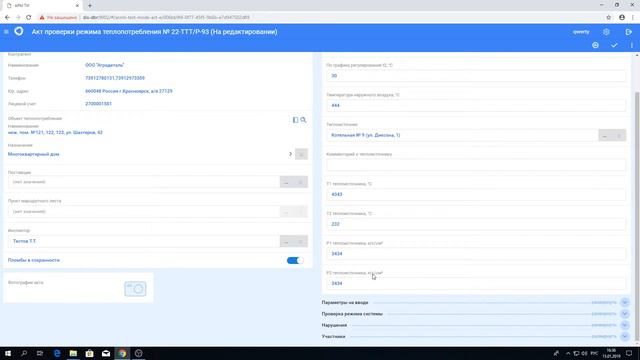Click the P2 heat source field 3434
The height and width of the screenshot is (360, 640).
pyautogui.click(x=476, y=283)
